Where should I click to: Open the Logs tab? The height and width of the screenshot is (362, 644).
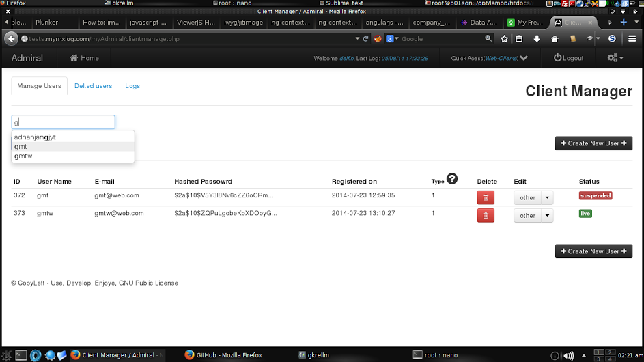tap(132, 86)
